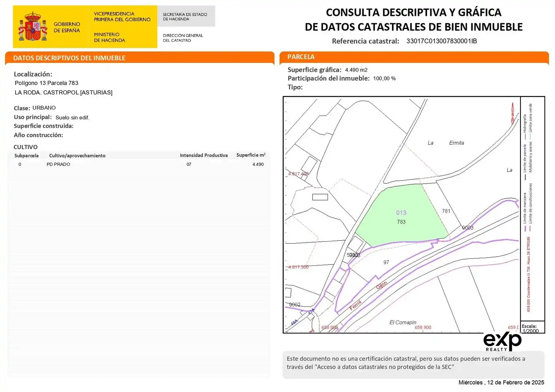555x392 pixels.
Task: Click the small rectangular building outline on map
Action: tap(320, 197)
